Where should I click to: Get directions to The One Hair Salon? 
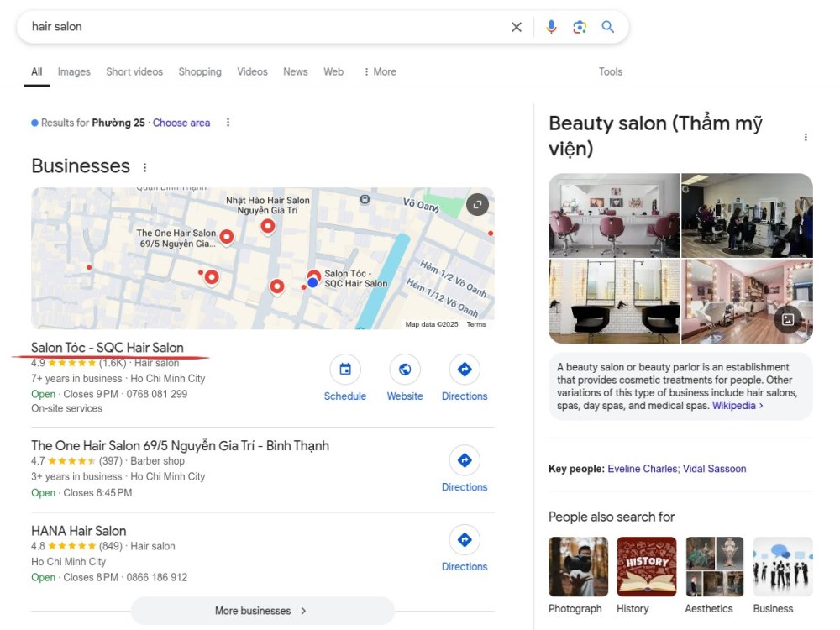(x=465, y=460)
